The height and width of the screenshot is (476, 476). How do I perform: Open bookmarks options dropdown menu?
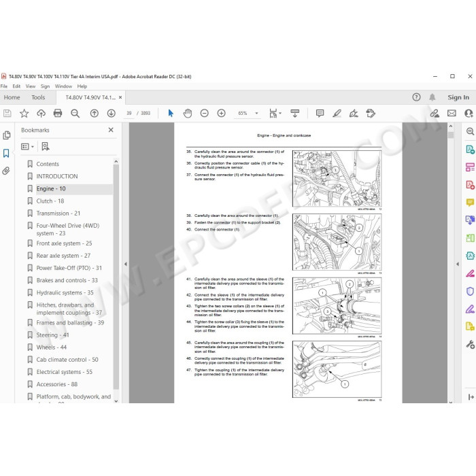point(27,147)
